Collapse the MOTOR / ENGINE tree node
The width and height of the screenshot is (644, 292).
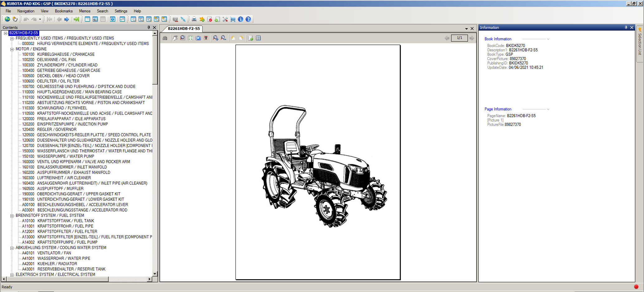tap(12, 49)
